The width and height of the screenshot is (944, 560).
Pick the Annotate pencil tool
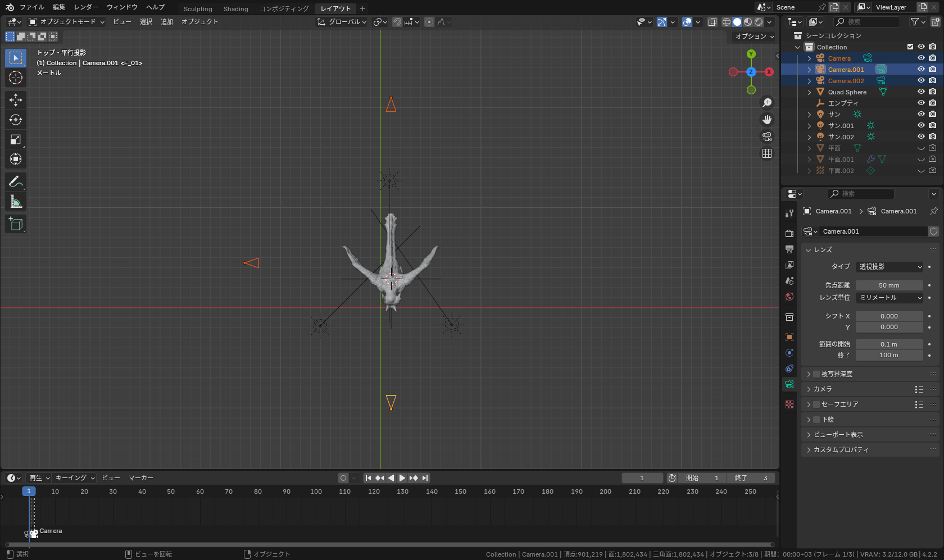[x=16, y=181]
